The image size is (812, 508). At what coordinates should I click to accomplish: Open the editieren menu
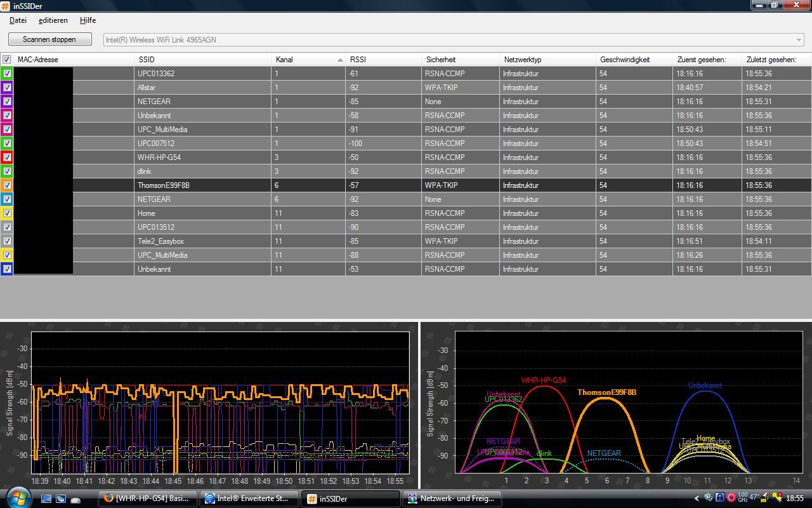pos(53,20)
